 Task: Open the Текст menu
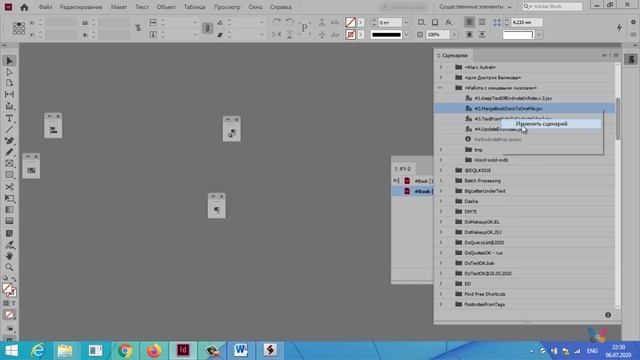pyautogui.click(x=142, y=7)
